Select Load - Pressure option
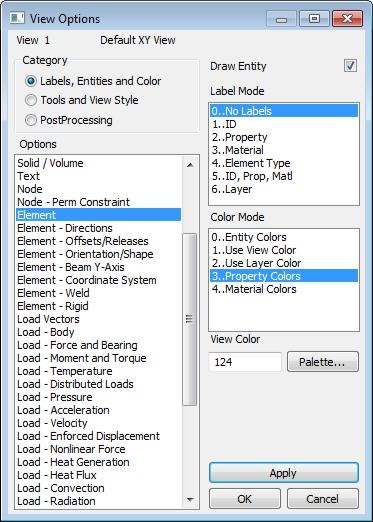This screenshot has height=522, width=373. [x=99, y=397]
